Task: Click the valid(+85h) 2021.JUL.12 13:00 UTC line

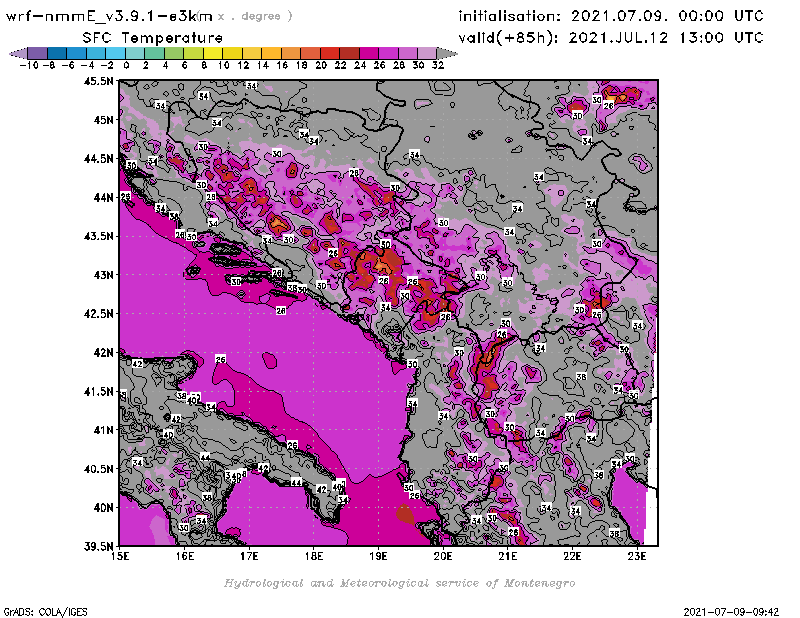Action: click(x=611, y=38)
